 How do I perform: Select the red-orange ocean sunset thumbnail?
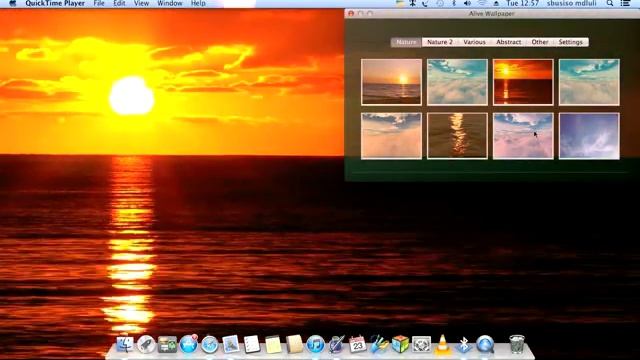pyautogui.click(x=523, y=82)
